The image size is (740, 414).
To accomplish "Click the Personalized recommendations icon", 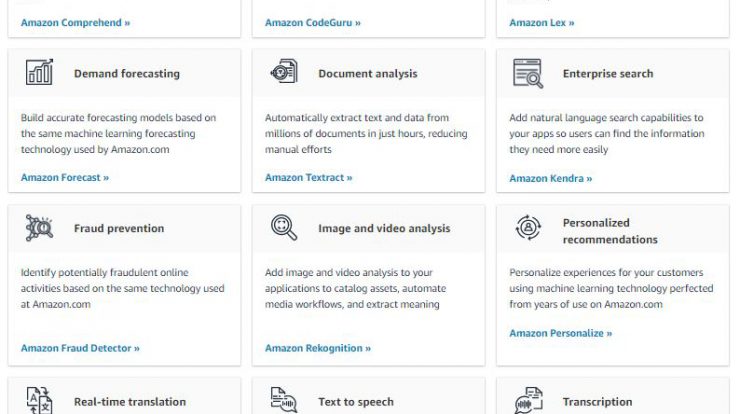I will [528, 228].
